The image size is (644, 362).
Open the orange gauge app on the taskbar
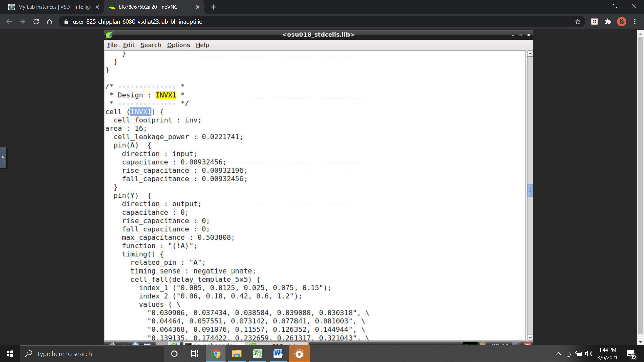coord(299,353)
